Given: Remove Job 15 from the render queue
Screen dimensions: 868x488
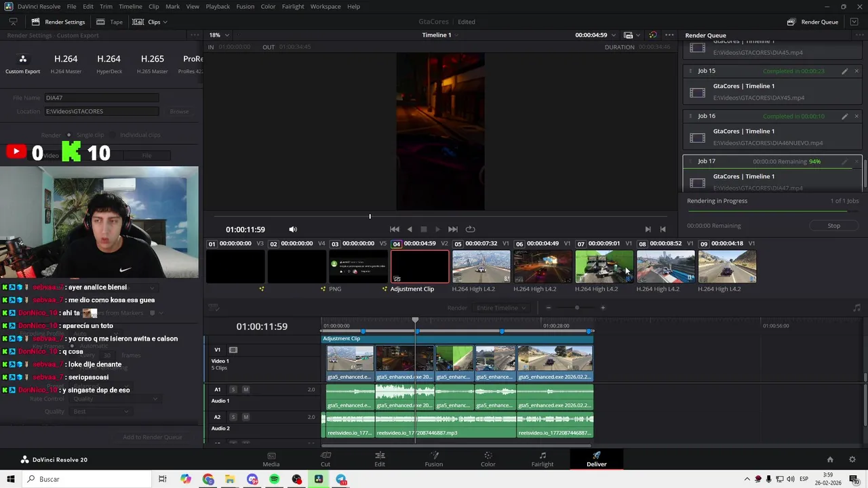Looking at the screenshot, I should click(856, 71).
